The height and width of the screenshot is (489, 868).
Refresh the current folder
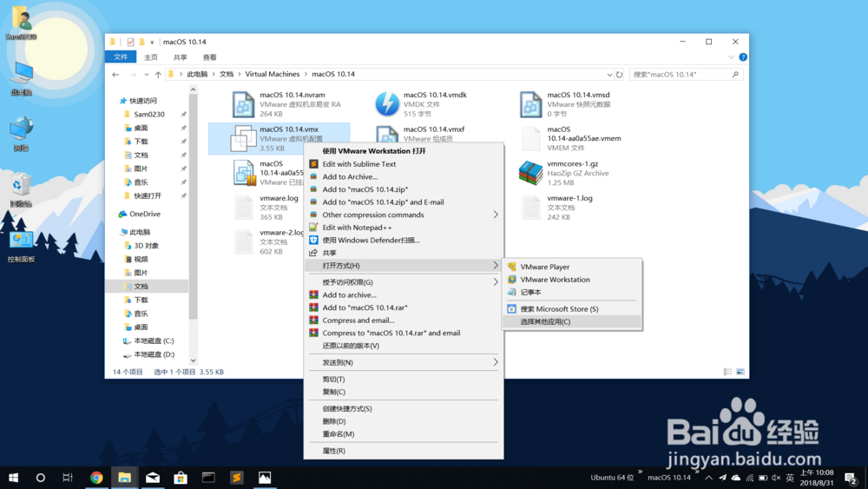pyautogui.click(x=620, y=74)
